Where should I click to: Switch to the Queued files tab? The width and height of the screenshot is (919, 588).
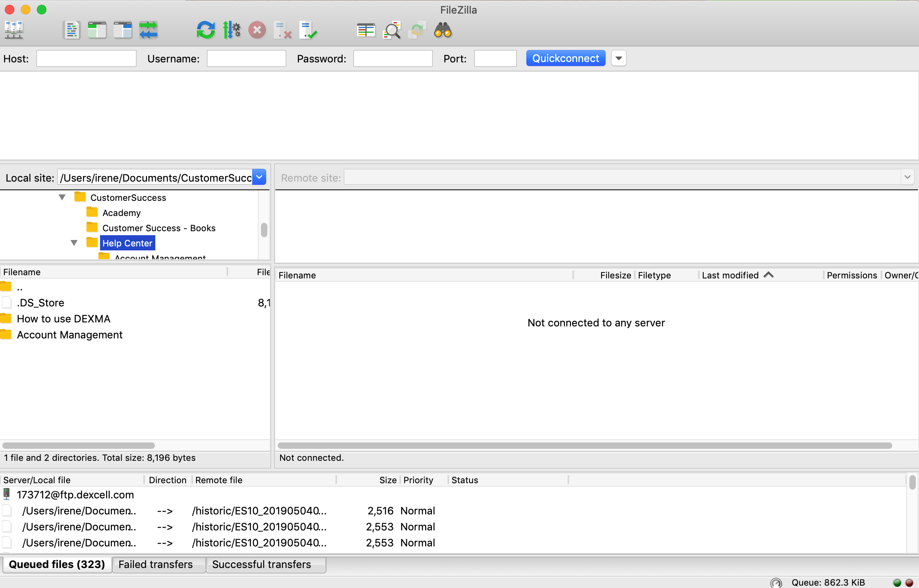[x=57, y=564]
